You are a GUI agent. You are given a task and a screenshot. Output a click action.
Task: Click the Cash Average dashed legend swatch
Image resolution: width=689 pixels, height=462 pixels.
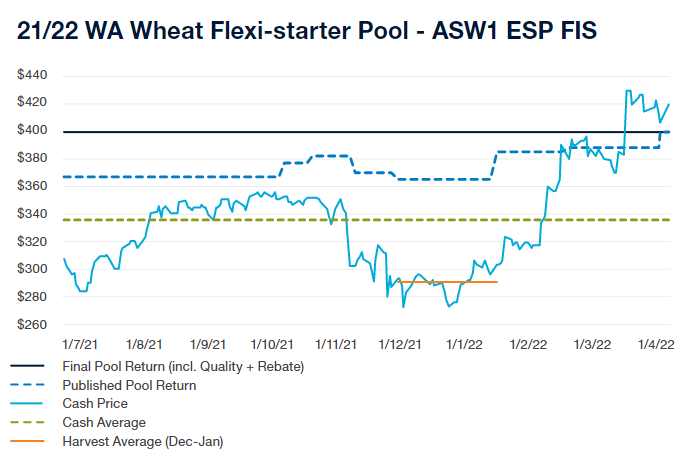[30, 422]
